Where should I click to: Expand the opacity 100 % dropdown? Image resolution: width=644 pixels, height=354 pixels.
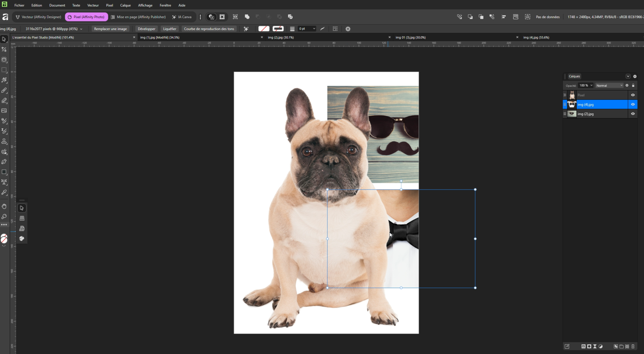591,86
